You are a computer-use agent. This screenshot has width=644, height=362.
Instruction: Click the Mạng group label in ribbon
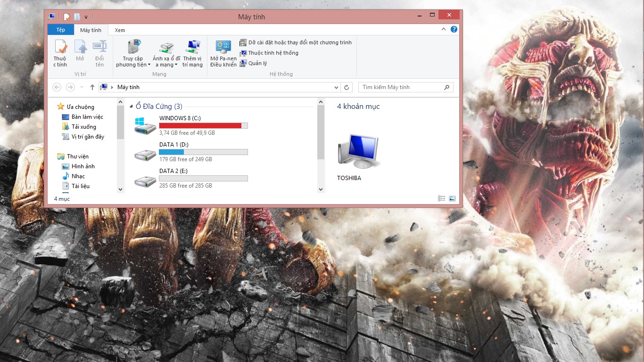point(159,74)
